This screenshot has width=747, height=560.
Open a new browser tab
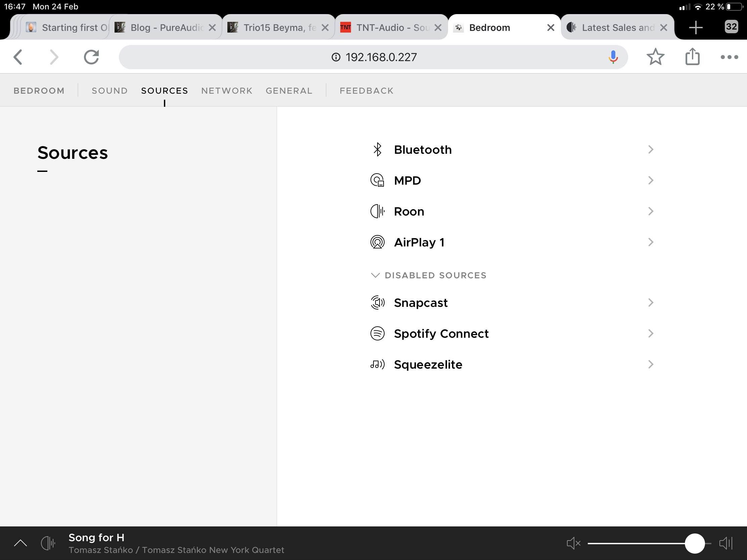coord(696,27)
